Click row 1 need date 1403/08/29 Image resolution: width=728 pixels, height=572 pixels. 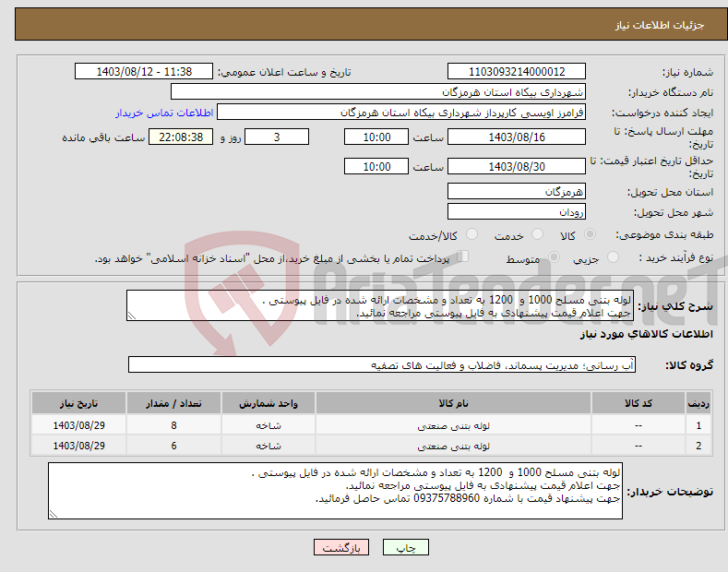[x=79, y=425]
